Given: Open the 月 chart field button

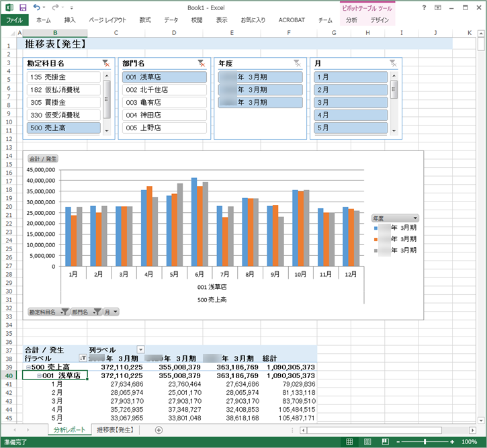Looking at the screenshot, I should tap(112, 312).
